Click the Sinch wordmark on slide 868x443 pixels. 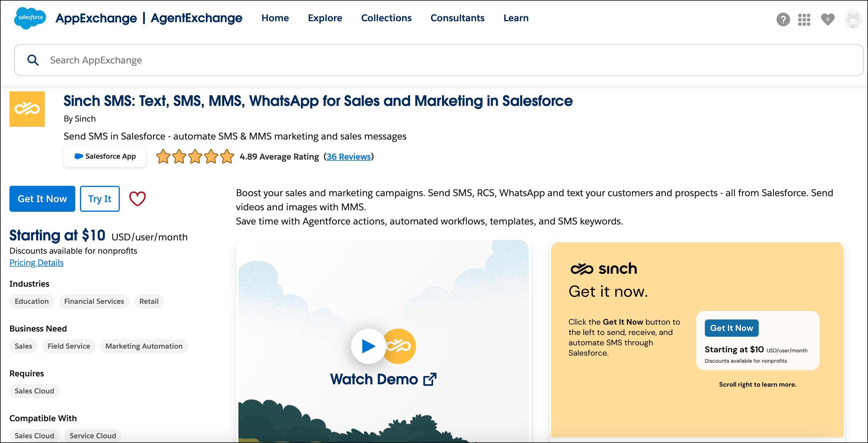pos(604,268)
